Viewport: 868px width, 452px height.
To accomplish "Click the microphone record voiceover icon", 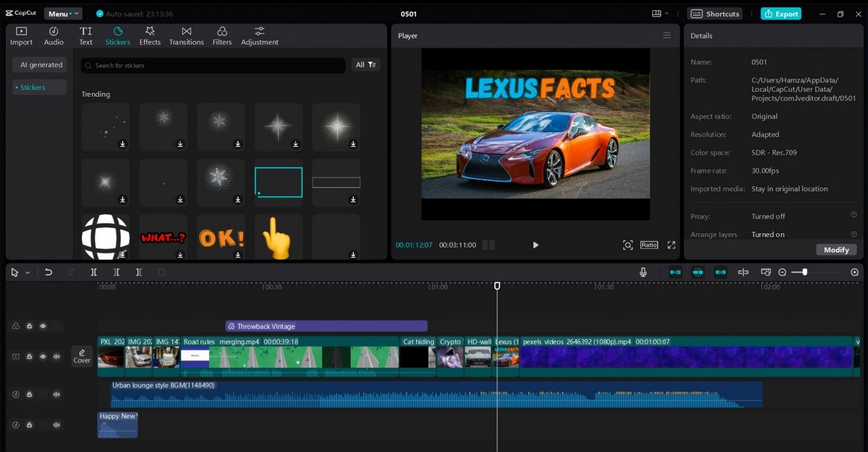I will click(x=643, y=273).
